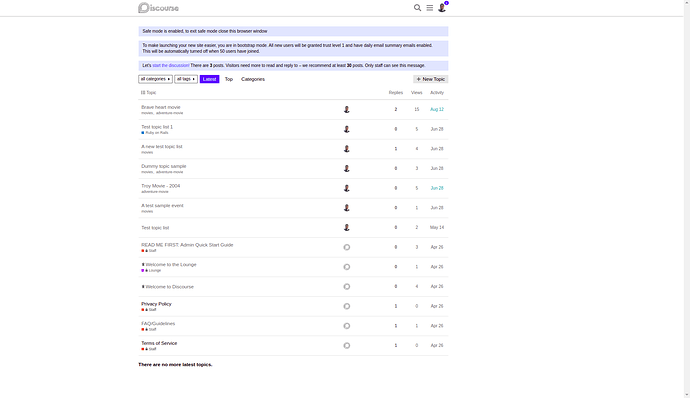
Task: Open system avatar on Welcome to the Lounge row
Action: coord(347,267)
